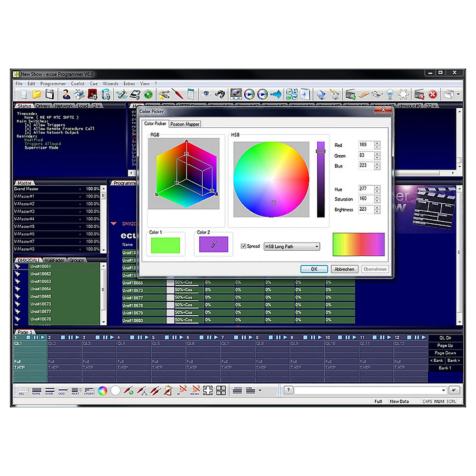
Task: Decrease the Brightness value with down arrow
Action: (377, 211)
